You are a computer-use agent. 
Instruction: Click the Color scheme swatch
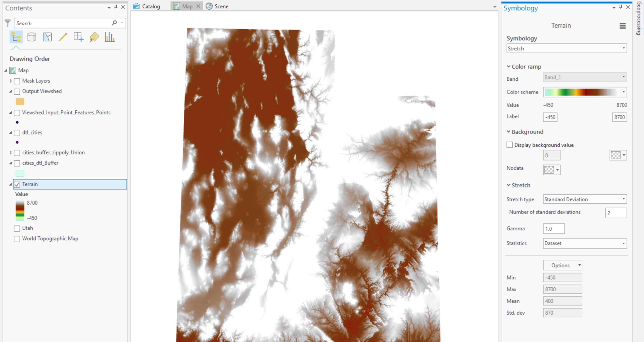pyautogui.click(x=583, y=92)
